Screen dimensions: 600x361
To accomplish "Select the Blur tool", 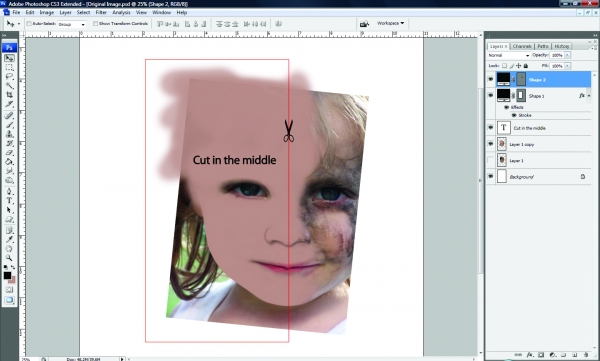I will (10, 171).
